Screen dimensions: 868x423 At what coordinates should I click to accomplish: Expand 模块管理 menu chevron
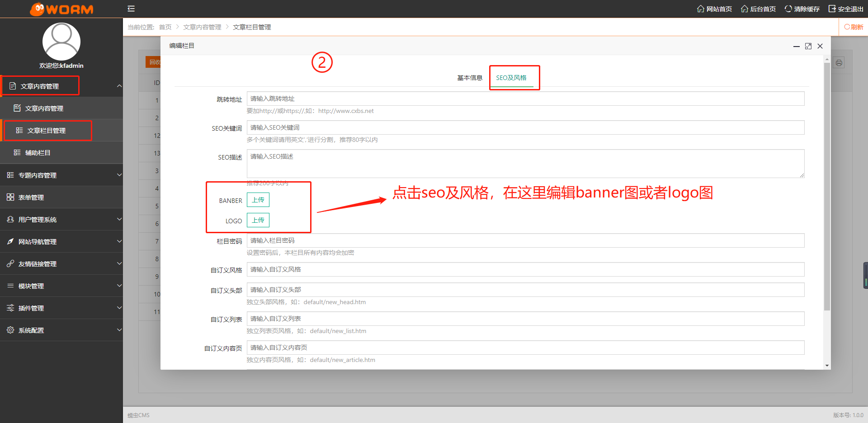pos(119,286)
